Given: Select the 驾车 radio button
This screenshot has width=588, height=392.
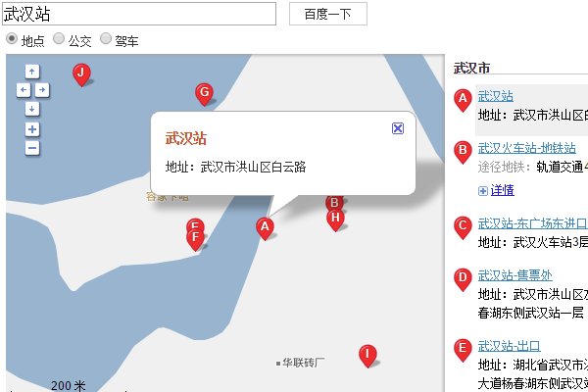Looking at the screenshot, I should point(106,38).
